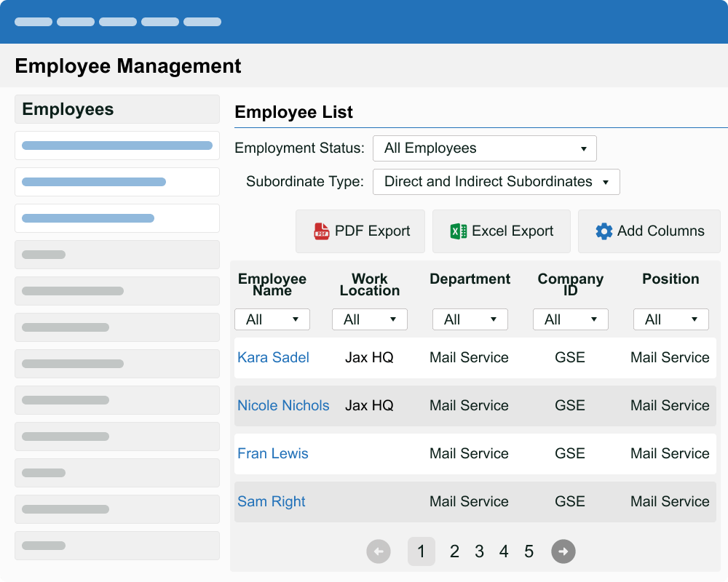Image resolution: width=728 pixels, height=582 pixels.
Task: Open Kara Sadel's employee profile
Action: [273, 357]
